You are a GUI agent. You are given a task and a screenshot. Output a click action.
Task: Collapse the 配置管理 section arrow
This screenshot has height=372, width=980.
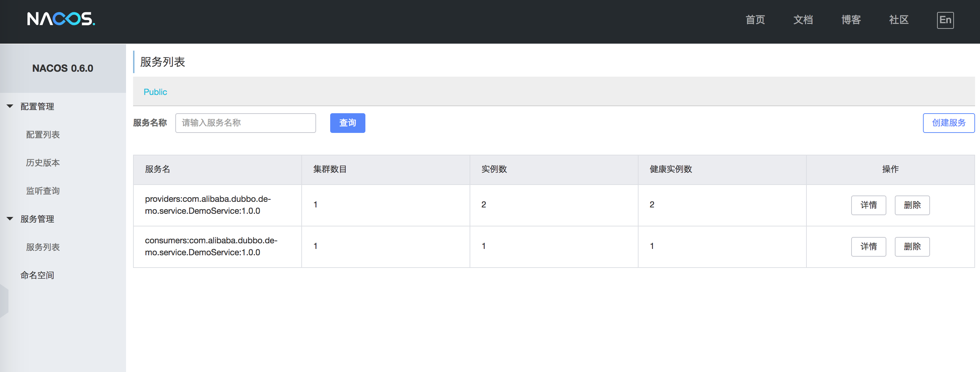10,107
